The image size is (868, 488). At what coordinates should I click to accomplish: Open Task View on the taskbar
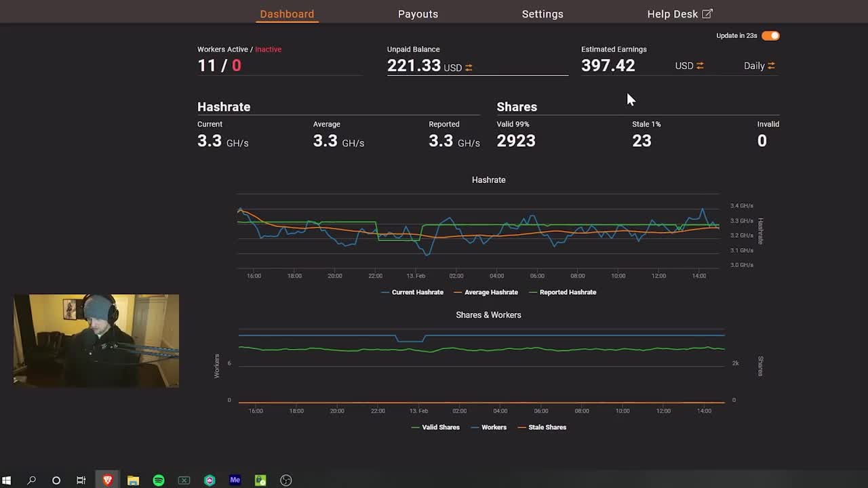pos(81,480)
